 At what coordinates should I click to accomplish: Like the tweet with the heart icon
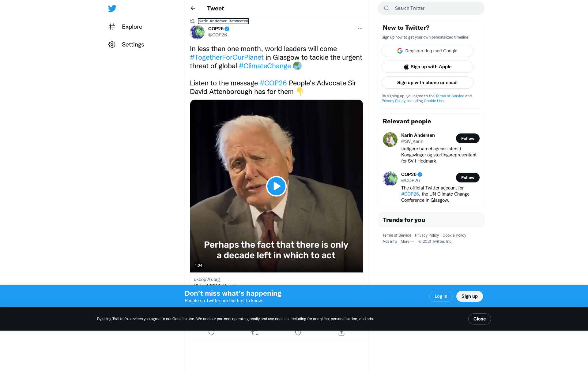(x=298, y=333)
